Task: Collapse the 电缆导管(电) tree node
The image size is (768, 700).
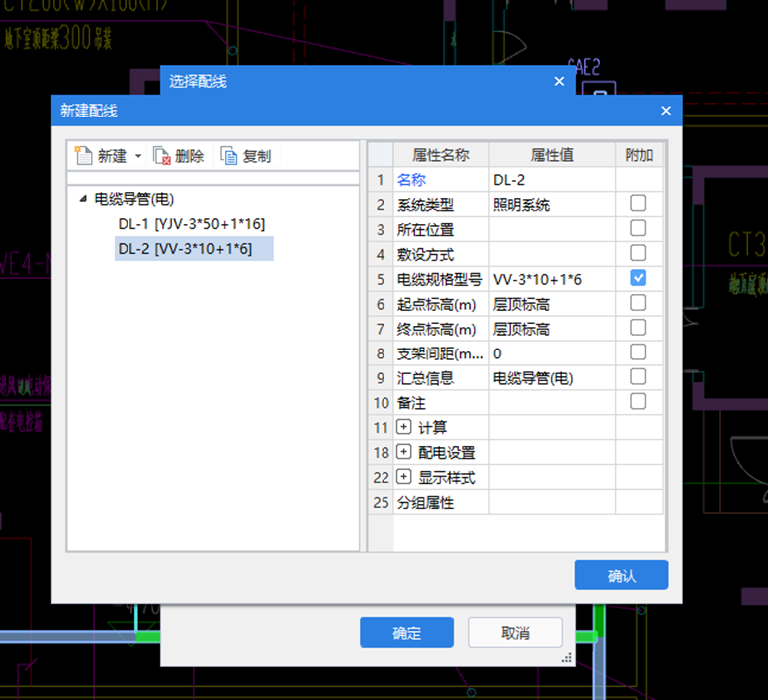Action: click(82, 199)
